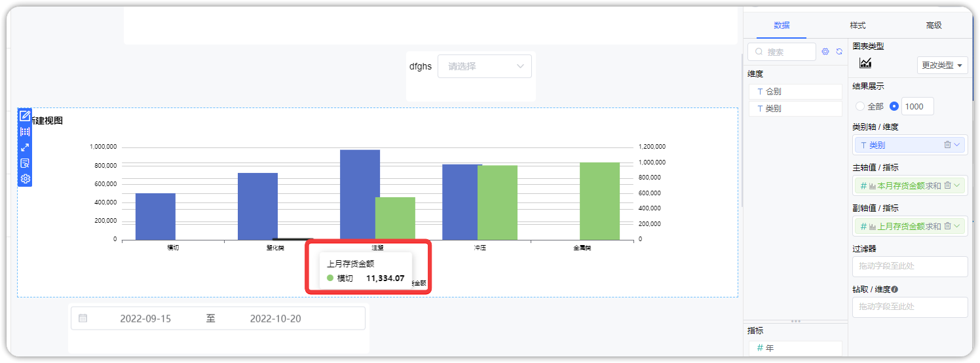Screen dimensions: 980x363
Task: Click the gear icon beside the field search box
Action: click(x=825, y=52)
